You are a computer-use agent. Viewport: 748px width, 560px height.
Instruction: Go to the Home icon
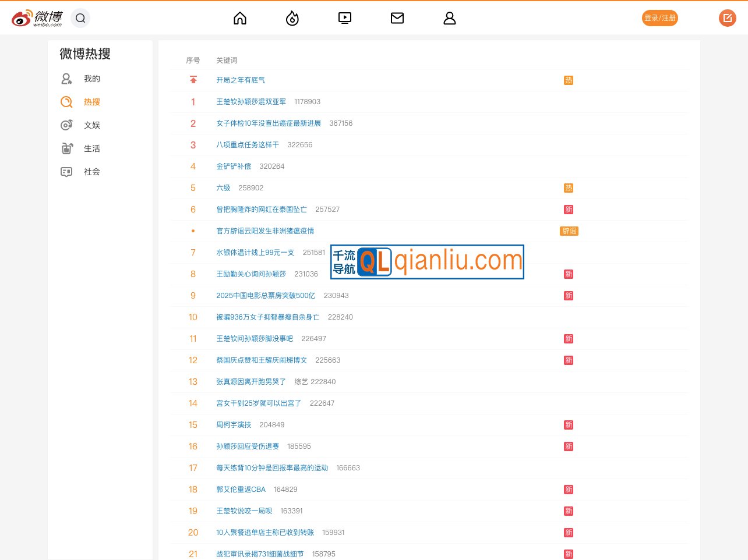(x=240, y=19)
